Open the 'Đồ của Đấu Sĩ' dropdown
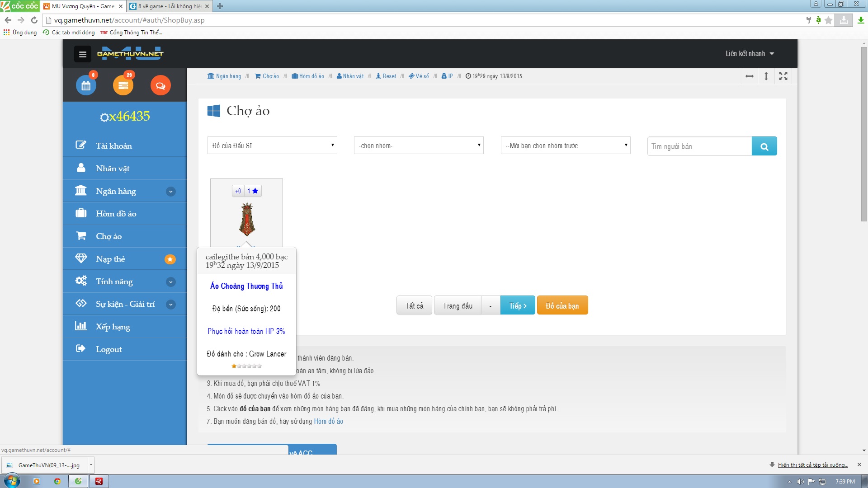Screen dimensions: 868x488 click(x=272, y=145)
